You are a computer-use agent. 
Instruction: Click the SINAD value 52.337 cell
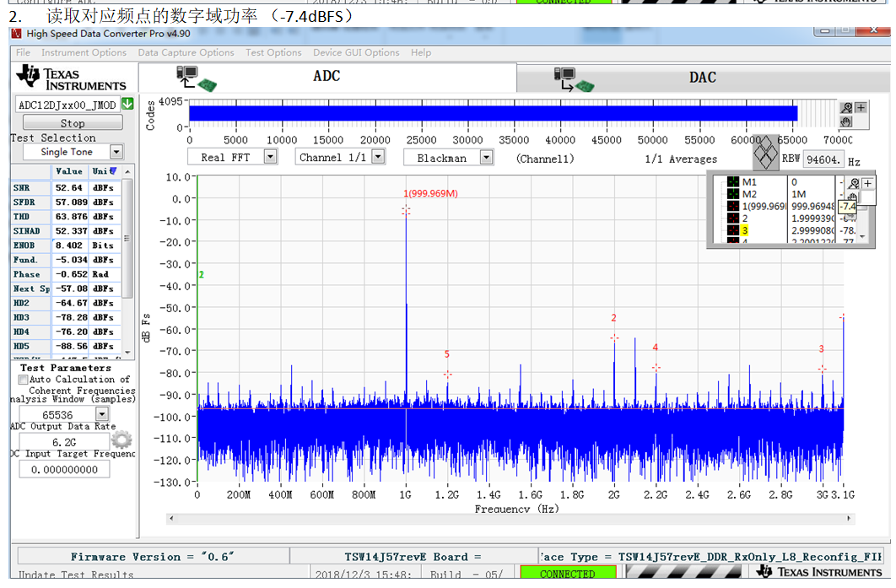click(x=70, y=231)
